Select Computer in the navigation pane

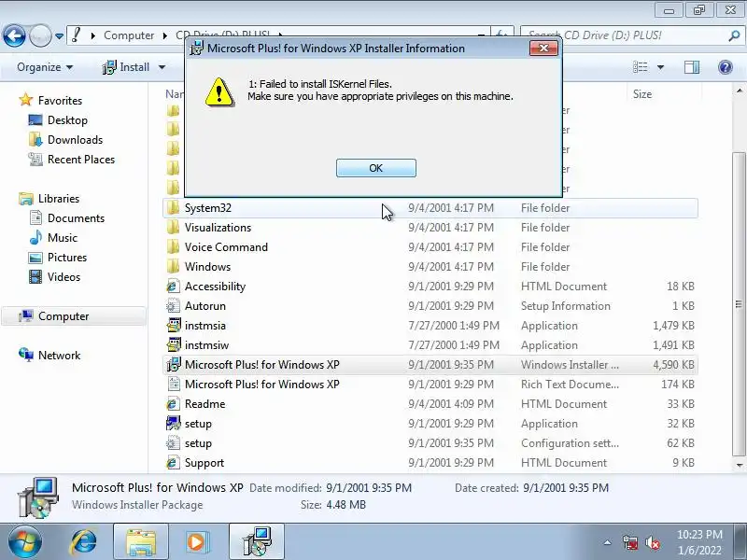click(x=63, y=316)
